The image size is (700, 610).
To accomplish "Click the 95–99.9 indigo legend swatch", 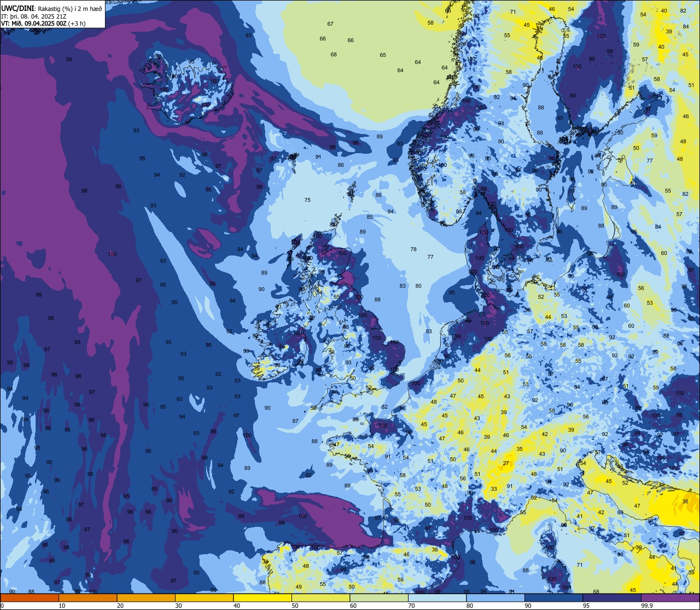I will point(612,597).
